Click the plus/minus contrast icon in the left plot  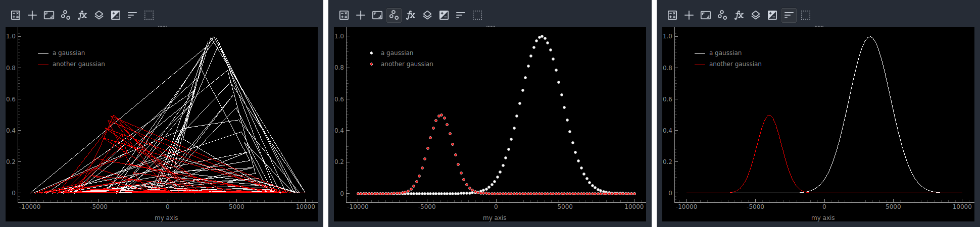(116, 15)
